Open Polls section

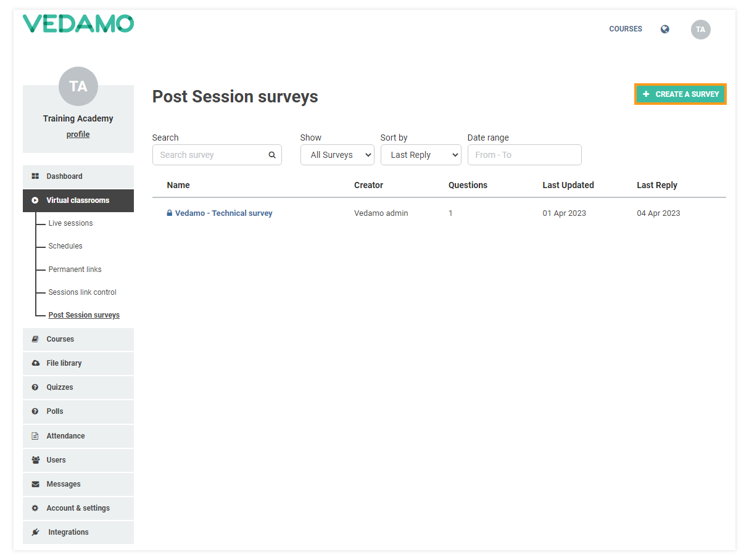click(78, 411)
